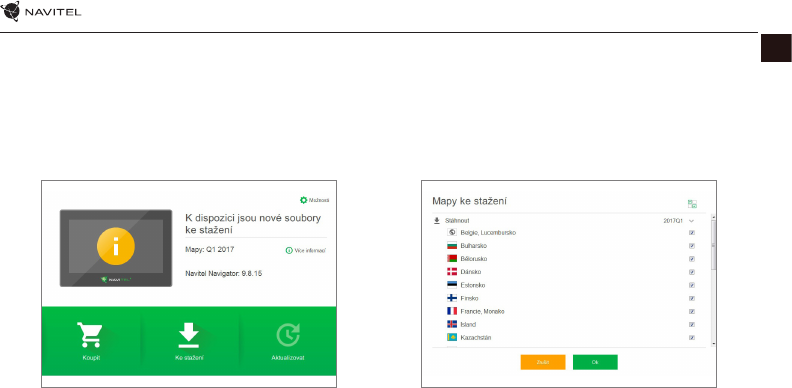The image size is (792, 388).
Task: Click the Bělorusko country name
Action: [474, 259]
